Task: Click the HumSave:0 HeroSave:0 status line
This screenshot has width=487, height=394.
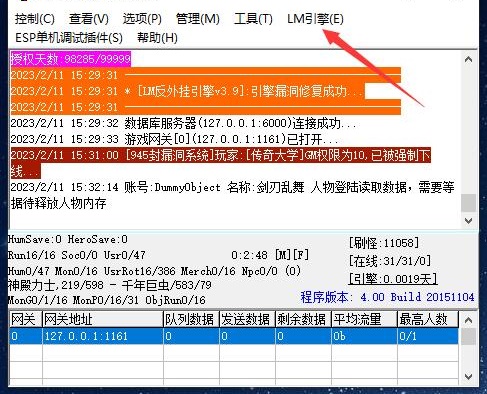Action: (68, 239)
